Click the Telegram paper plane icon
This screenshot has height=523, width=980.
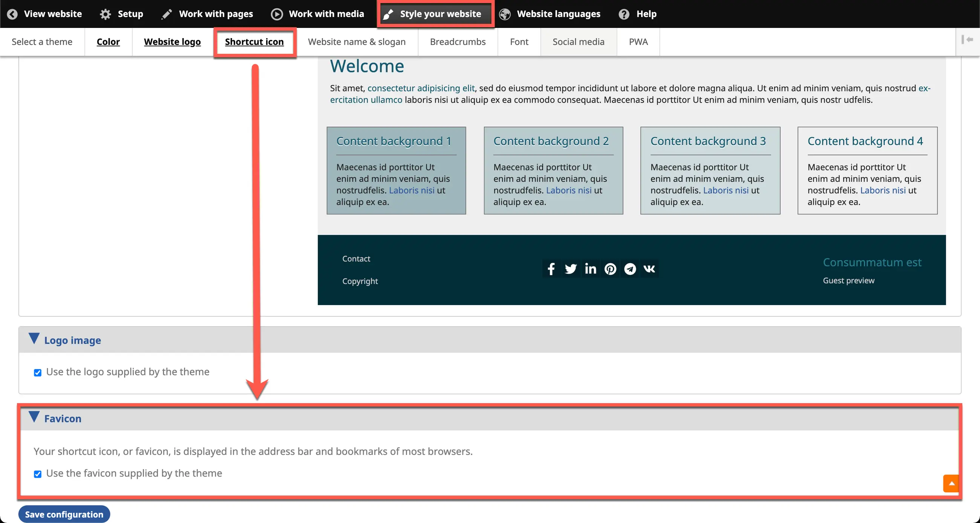[630, 269]
